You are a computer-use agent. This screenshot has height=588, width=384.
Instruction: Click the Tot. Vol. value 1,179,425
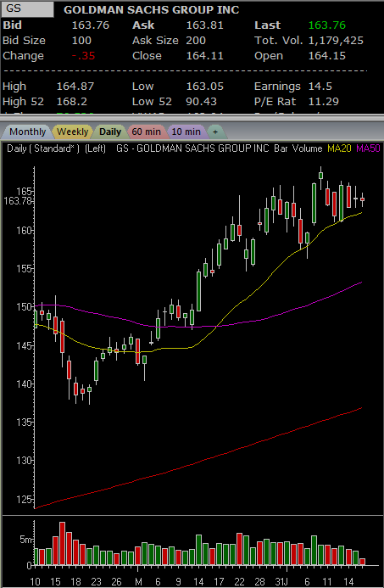click(336, 41)
